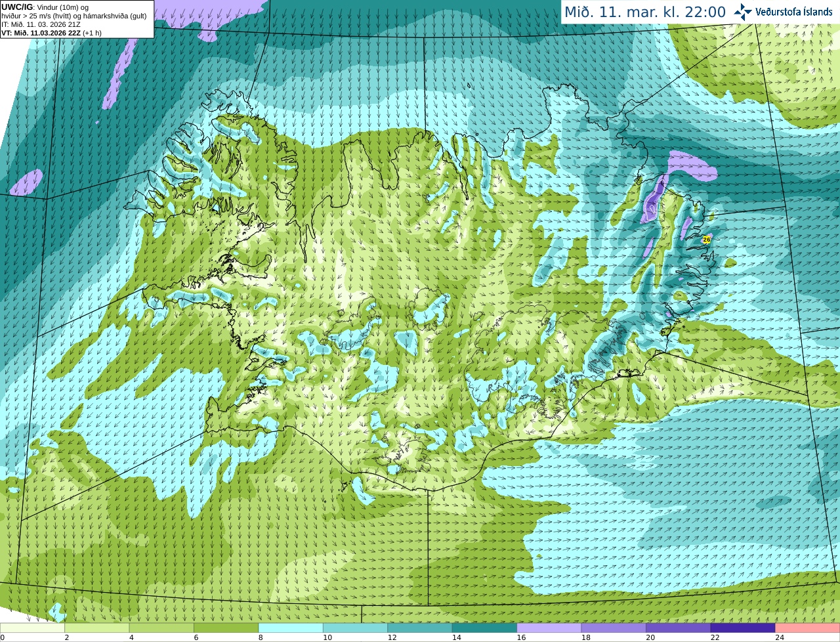This screenshot has height=642, width=840.
Task: Select the date heading Mið. 11. mar. kl. 22:00
Action: (645, 12)
